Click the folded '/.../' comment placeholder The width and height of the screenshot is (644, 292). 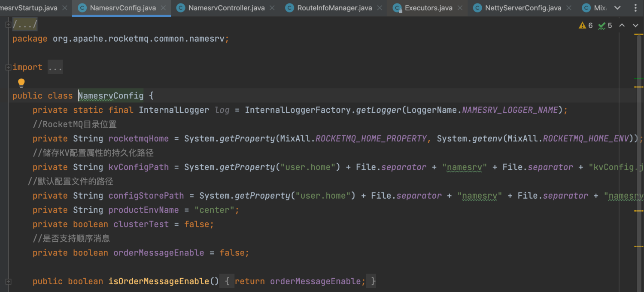pyautogui.click(x=25, y=25)
